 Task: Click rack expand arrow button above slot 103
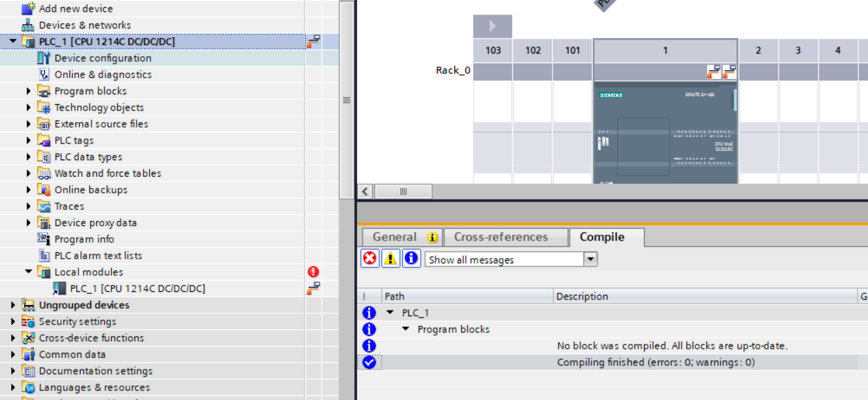pyautogui.click(x=492, y=26)
